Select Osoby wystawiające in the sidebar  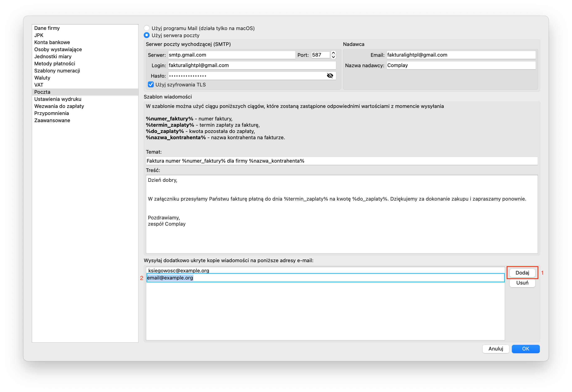point(85,49)
